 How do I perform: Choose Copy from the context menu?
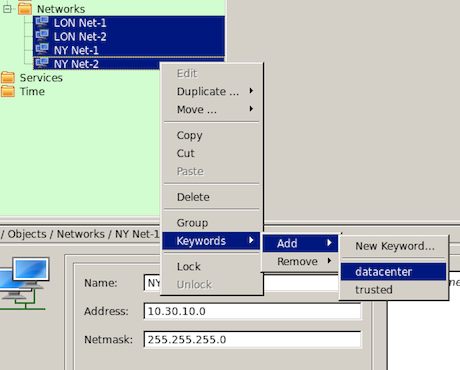[211, 135]
